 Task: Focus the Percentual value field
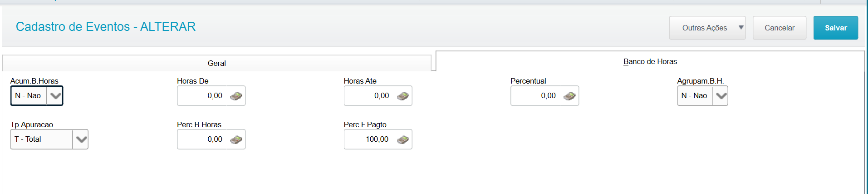pos(537,96)
